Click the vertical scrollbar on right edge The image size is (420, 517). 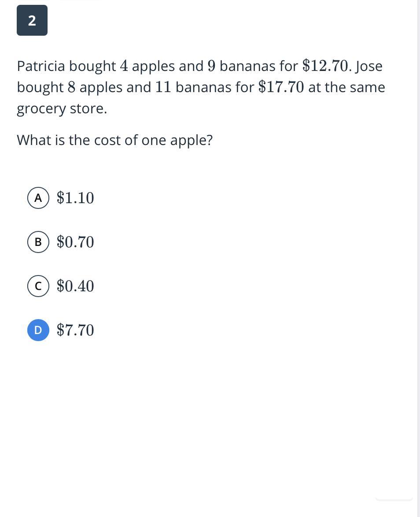coord(418,258)
